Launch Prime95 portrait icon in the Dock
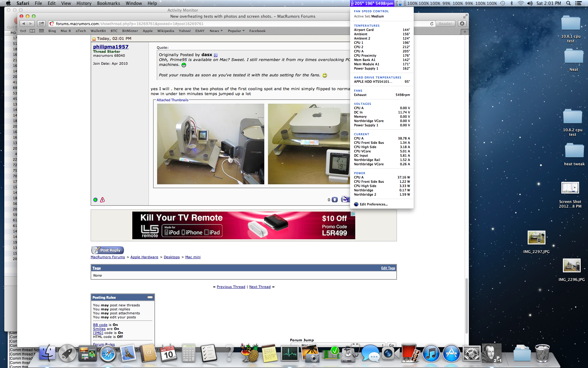The width and height of the screenshot is (588, 368). click(x=492, y=353)
